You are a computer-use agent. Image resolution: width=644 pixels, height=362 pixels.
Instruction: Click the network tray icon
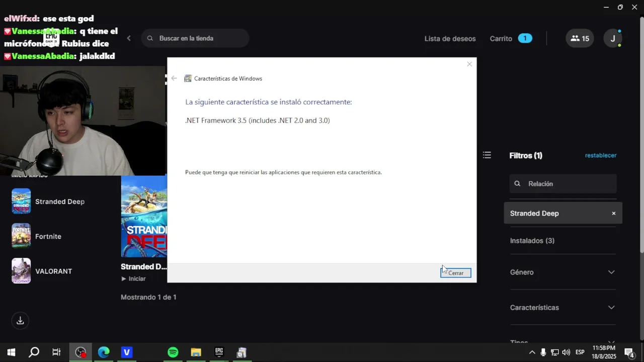[554, 352]
